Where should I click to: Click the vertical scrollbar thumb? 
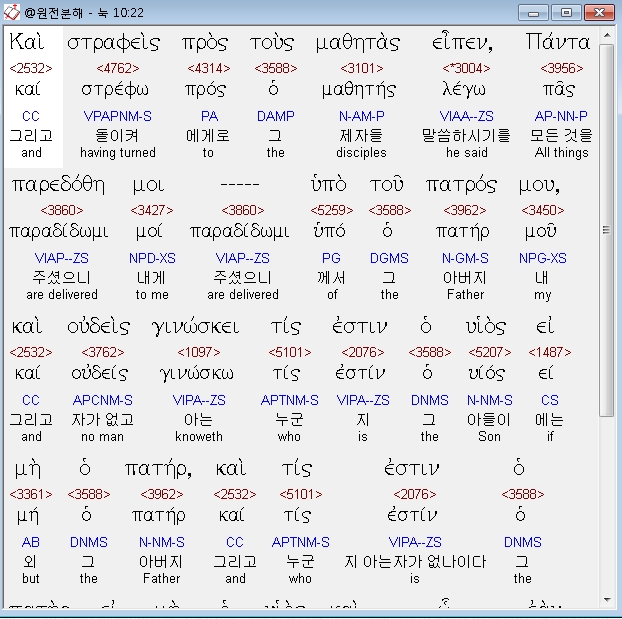click(607, 230)
